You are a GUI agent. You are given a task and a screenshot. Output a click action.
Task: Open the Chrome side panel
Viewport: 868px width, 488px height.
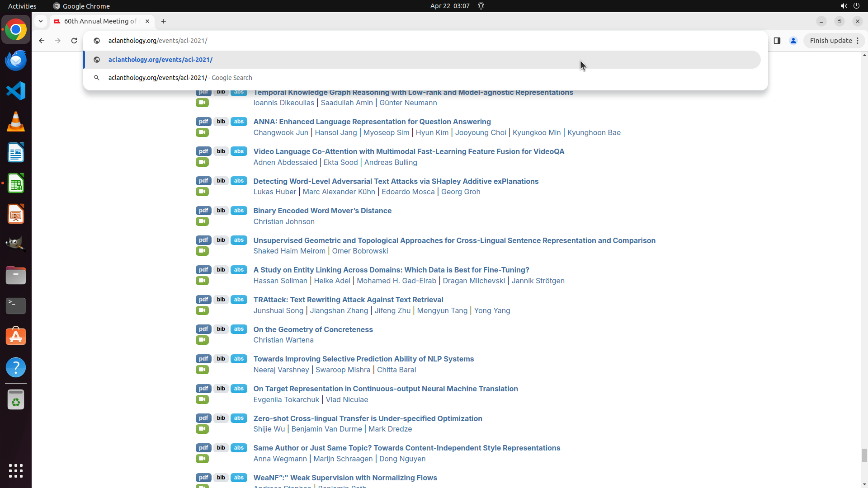coord(777,41)
